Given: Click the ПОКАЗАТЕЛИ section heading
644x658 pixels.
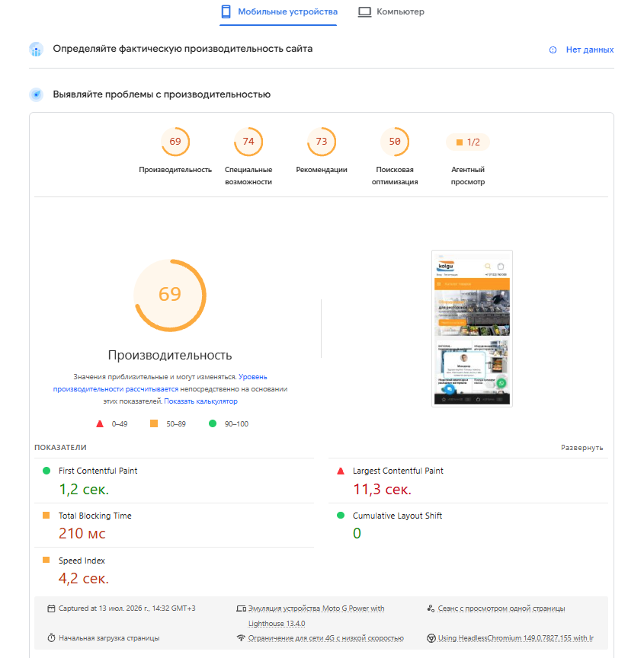Looking at the screenshot, I should click(60, 448).
